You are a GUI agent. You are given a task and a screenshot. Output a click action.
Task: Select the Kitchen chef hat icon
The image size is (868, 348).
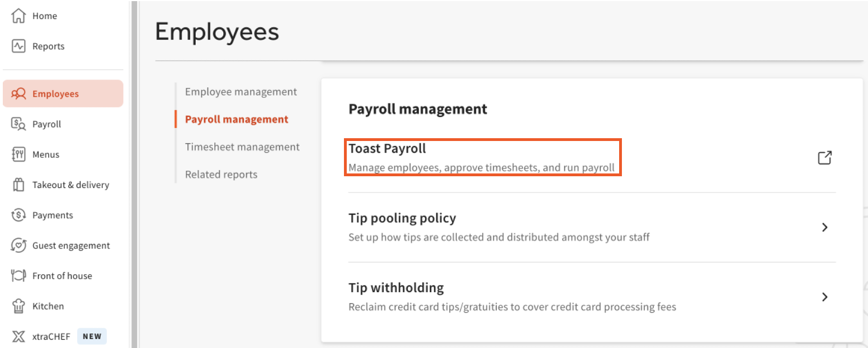(x=18, y=306)
